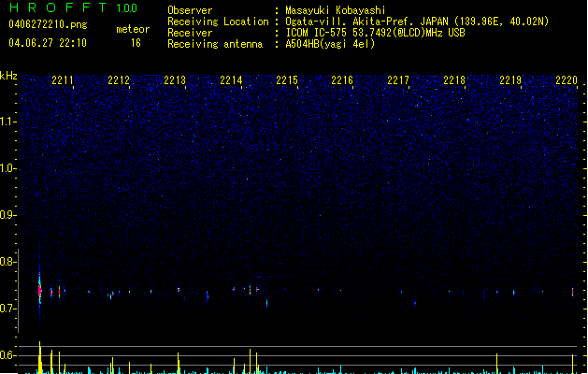
Task: Select the 2215 time label
Action: 287,80
